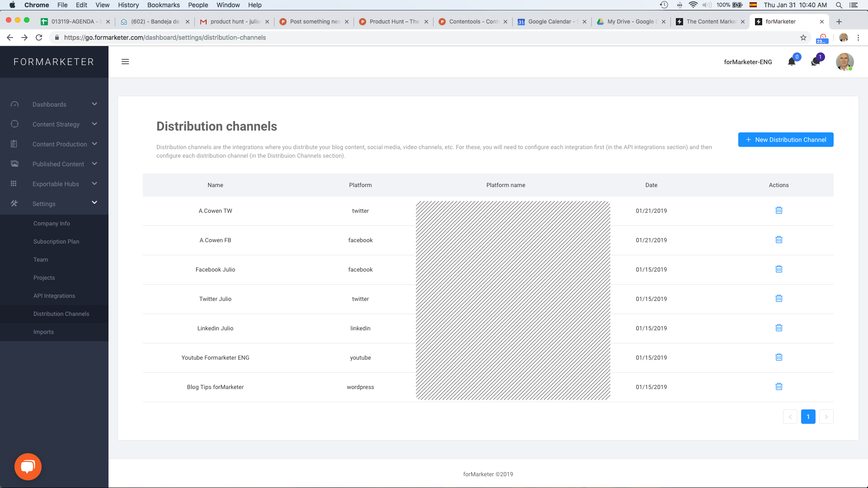
Task: Switch to the Google Calendar tab
Action: pos(548,21)
